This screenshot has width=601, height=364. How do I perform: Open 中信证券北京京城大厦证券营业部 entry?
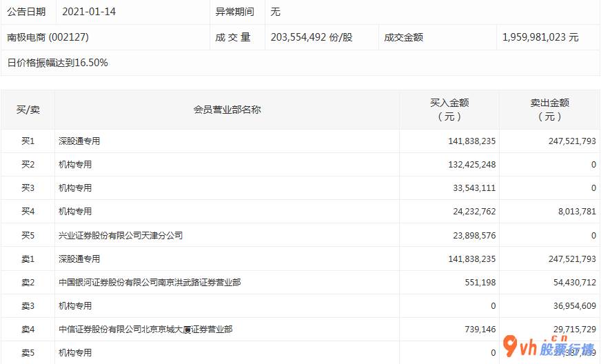click(x=145, y=330)
